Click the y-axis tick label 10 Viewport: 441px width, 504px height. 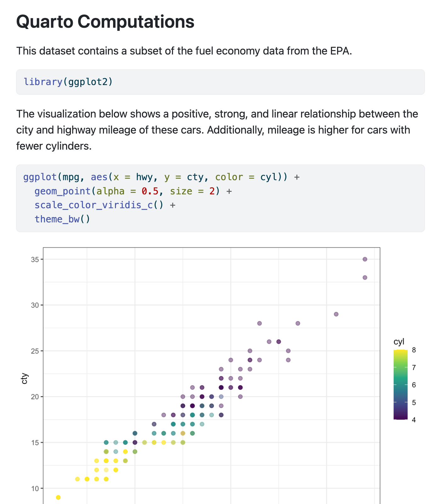pyautogui.click(x=35, y=489)
